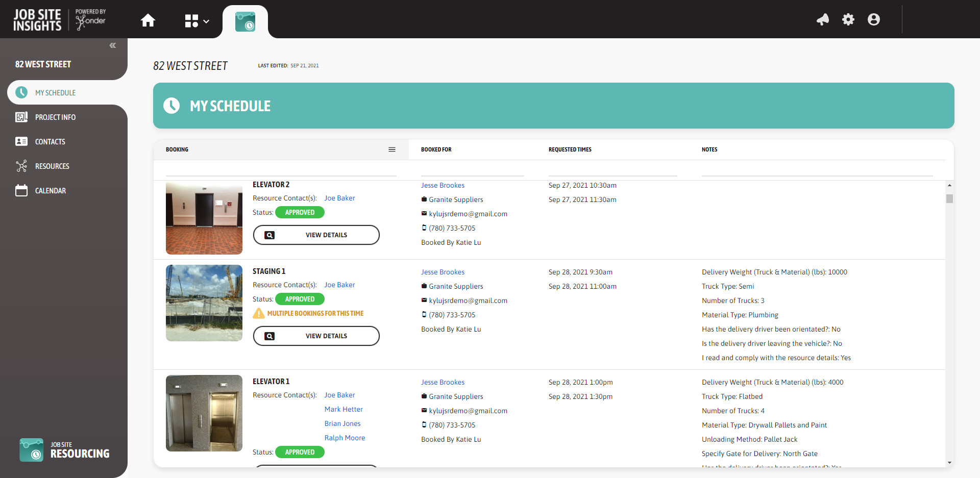Open Contacts in sidebar

pos(50,142)
